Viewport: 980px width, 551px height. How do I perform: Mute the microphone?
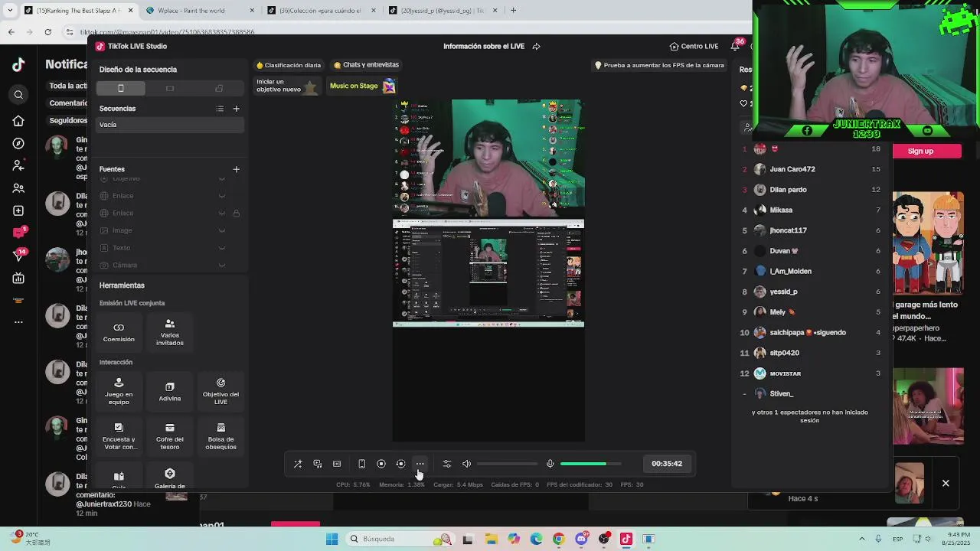tap(550, 464)
